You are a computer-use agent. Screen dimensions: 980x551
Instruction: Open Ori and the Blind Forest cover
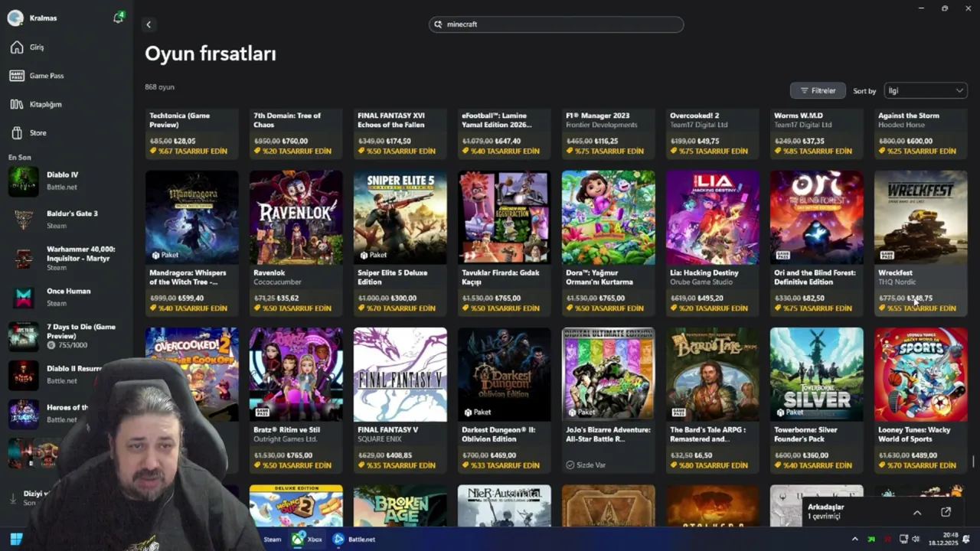816,217
